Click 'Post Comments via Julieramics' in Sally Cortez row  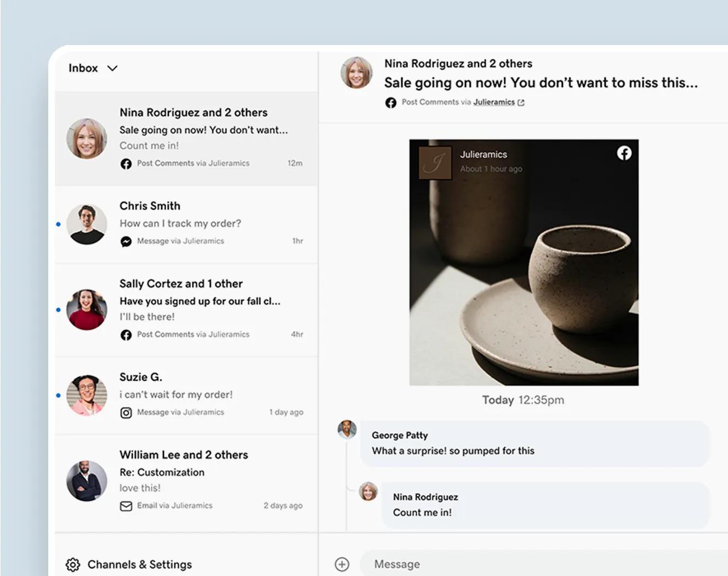coord(193,334)
